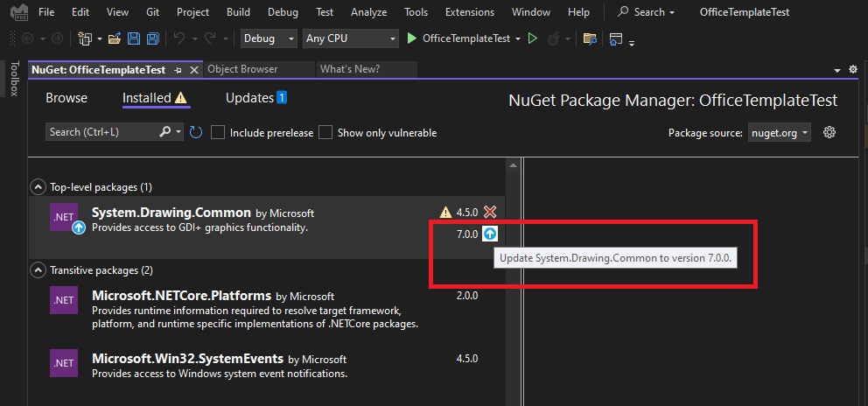Open the File menu
The width and height of the screenshot is (868, 406).
coord(46,11)
